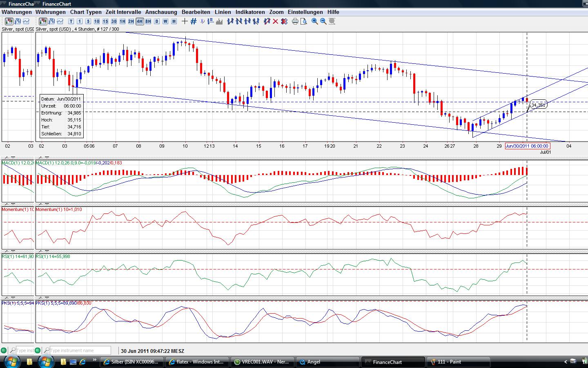The width and height of the screenshot is (588, 368).
Task: Print the chart using printer icon
Action: (295, 21)
